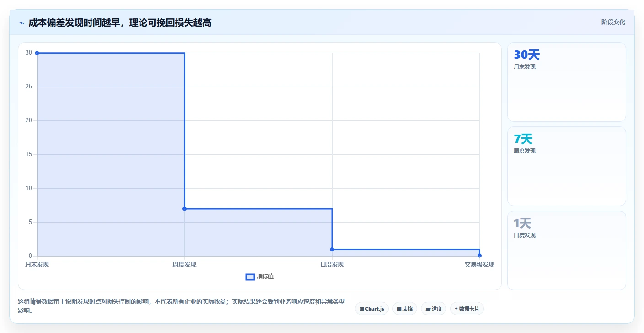Image resolution: width=644 pixels, height=333 pixels.
Task: Click the lightning icon beside the title
Action: click(x=21, y=23)
